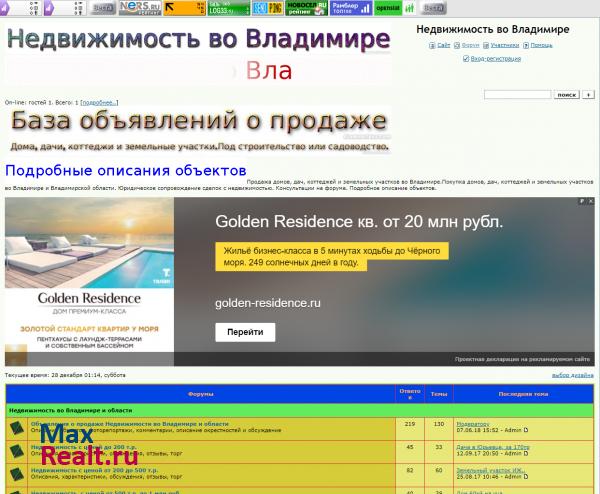Open the Сайт navigation link

coord(443,45)
